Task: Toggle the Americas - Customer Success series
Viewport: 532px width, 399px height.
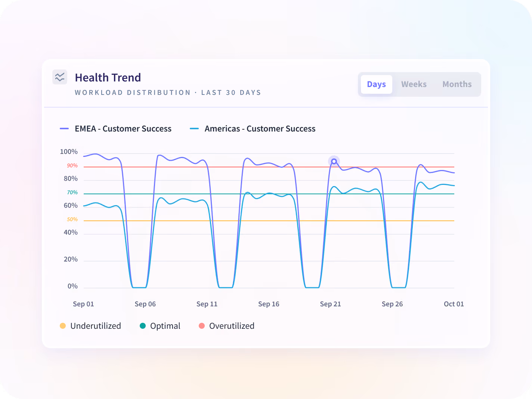Action: 253,129
